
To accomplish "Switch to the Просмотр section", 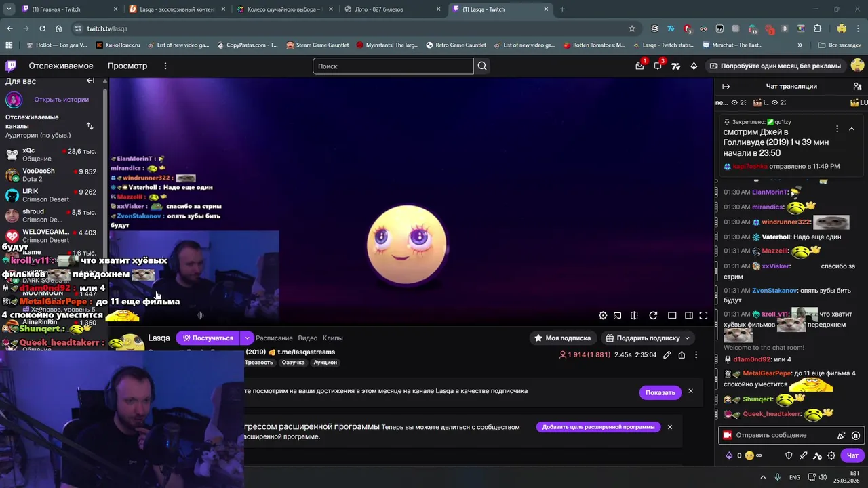I will click(127, 66).
